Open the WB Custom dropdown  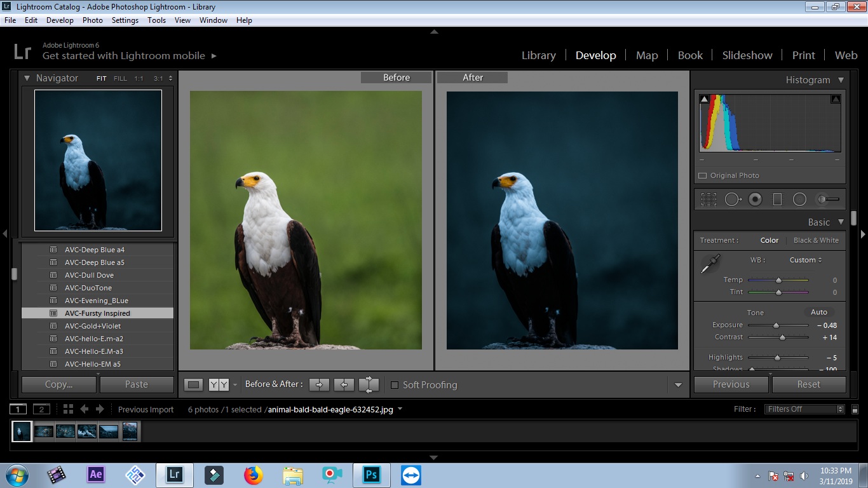click(806, 260)
